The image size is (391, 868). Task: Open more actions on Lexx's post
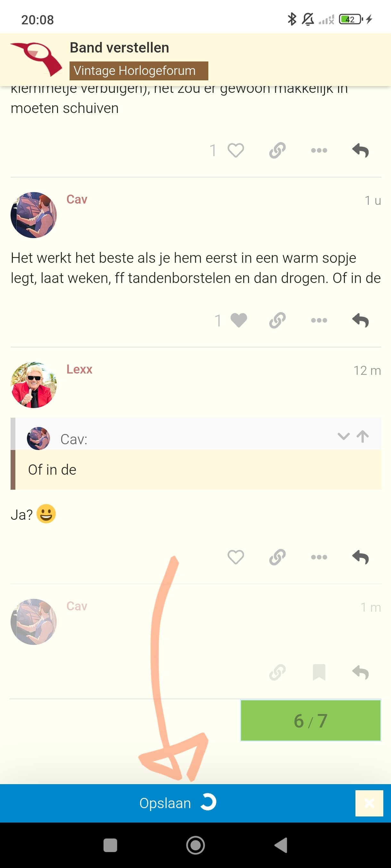(319, 557)
